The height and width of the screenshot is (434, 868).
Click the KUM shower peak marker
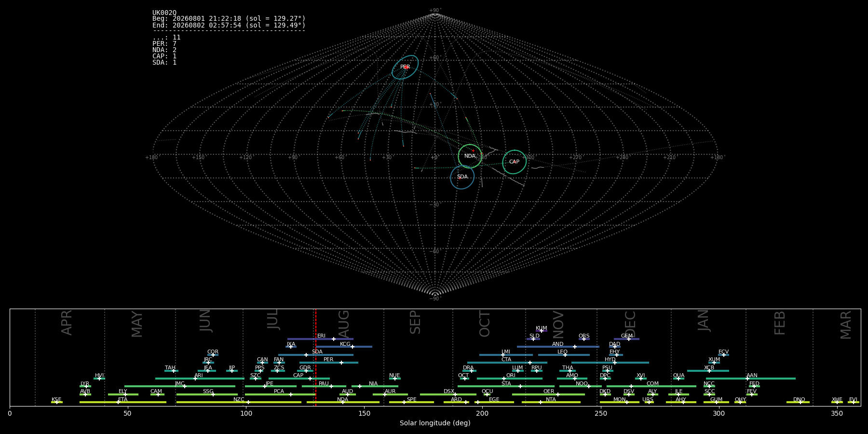coord(541,331)
